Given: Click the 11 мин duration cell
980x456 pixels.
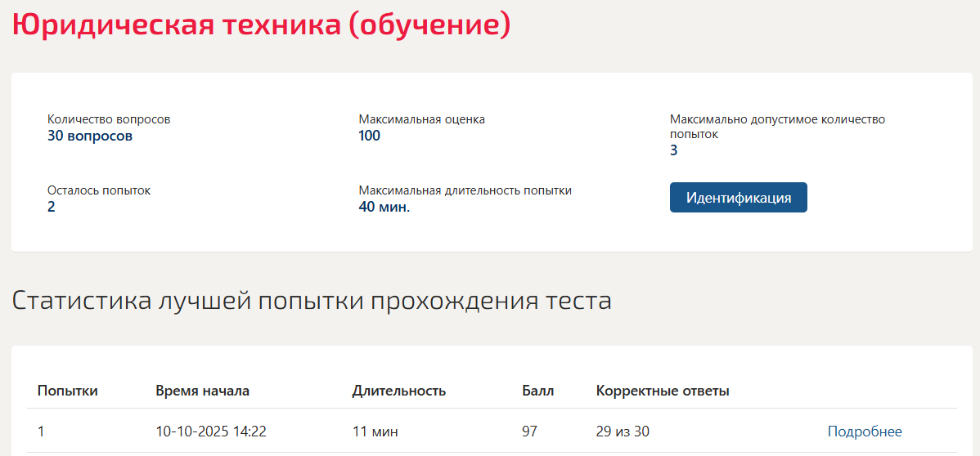Looking at the screenshot, I should 375,431.
